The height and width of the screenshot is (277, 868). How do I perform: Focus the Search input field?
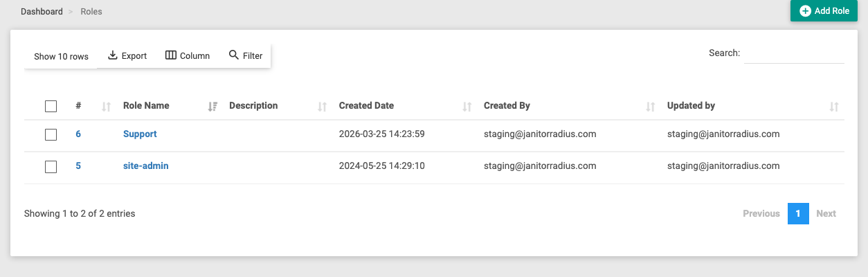[x=794, y=53]
